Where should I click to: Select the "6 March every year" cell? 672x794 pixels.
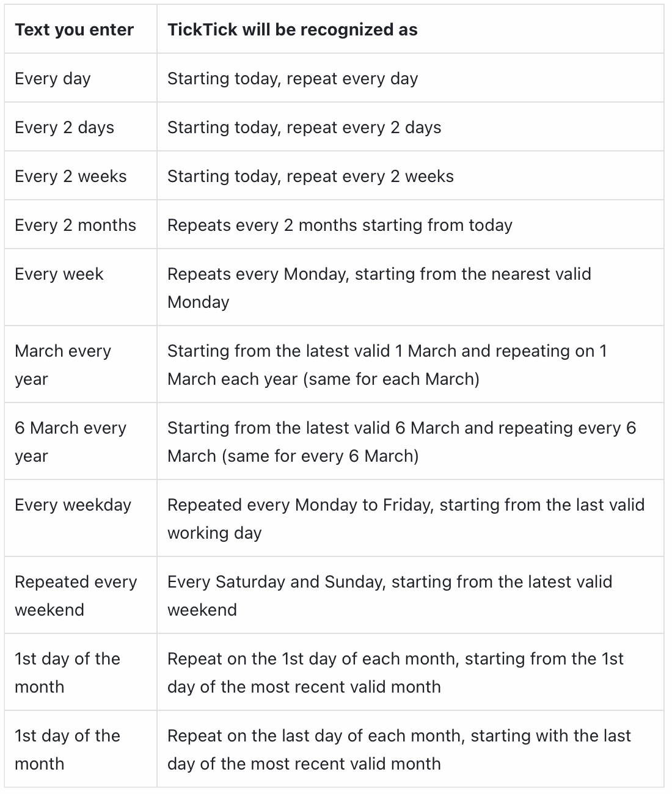click(70, 442)
